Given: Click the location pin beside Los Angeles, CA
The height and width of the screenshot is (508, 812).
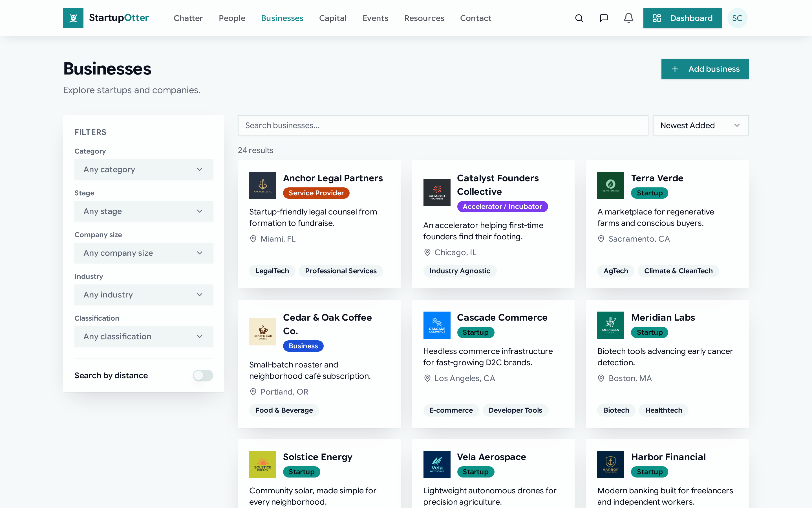Looking at the screenshot, I should pyautogui.click(x=427, y=378).
